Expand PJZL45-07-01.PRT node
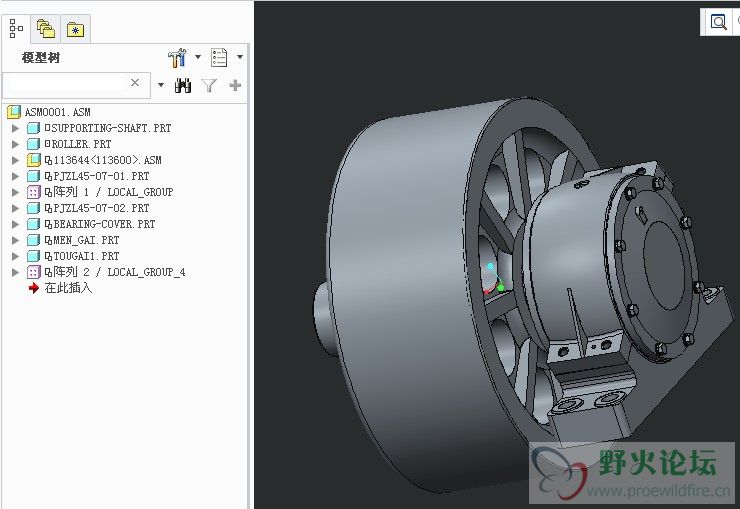This screenshot has height=509, width=740. (15, 176)
